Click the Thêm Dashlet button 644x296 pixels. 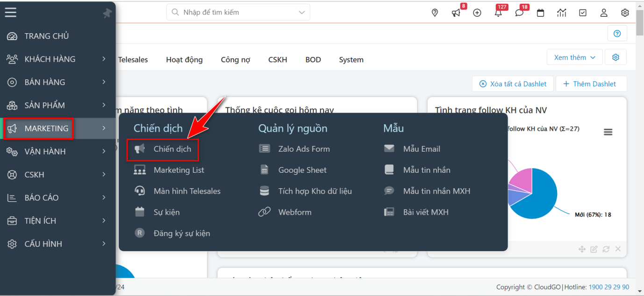point(591,84)
